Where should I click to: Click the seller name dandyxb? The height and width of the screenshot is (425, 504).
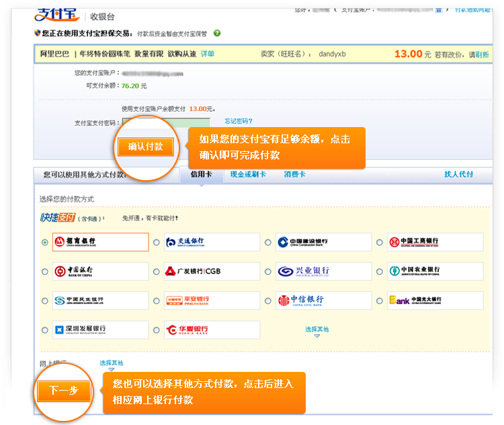(x=332, y=54)
